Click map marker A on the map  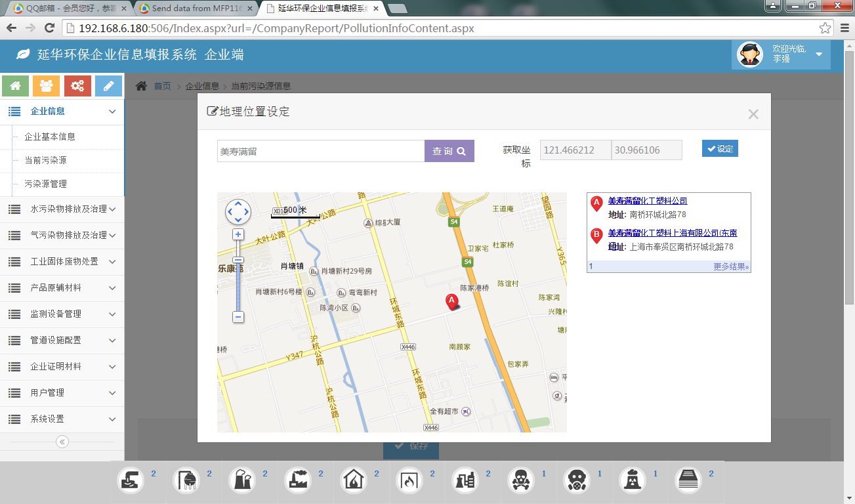(451, 301)
